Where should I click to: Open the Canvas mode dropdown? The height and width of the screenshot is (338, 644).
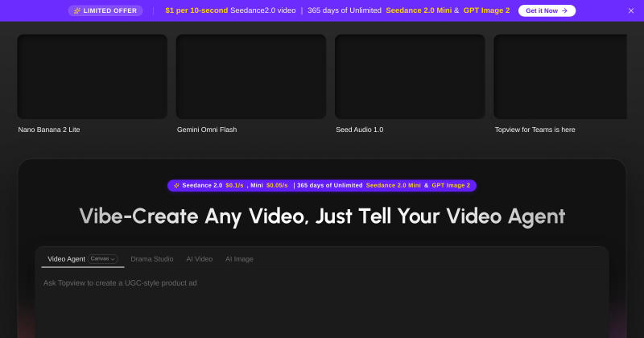tap(103, 259)
